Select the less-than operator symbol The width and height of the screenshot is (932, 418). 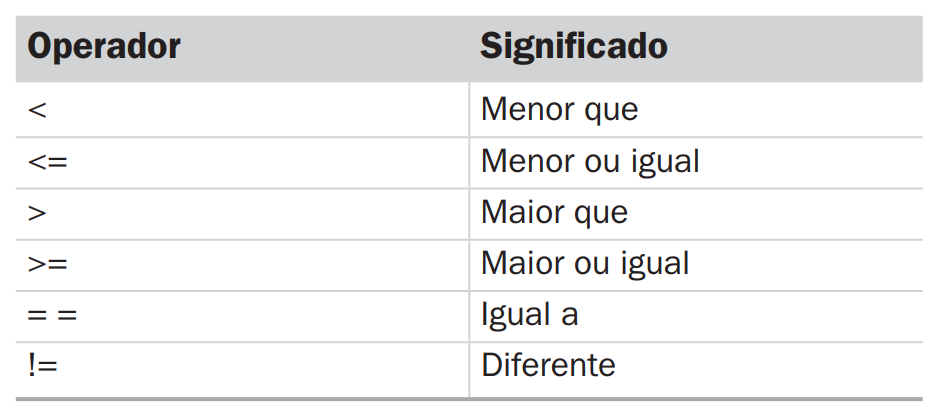37,110
